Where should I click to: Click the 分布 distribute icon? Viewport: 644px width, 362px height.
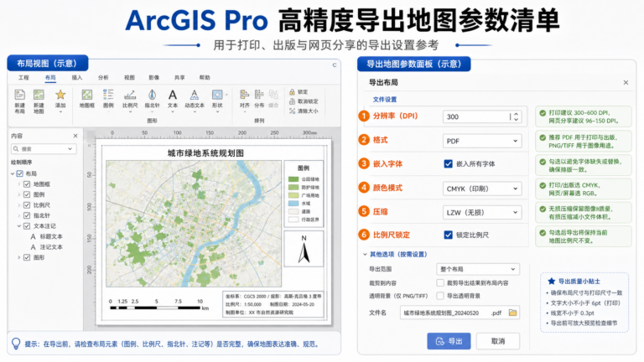[259, 95]
